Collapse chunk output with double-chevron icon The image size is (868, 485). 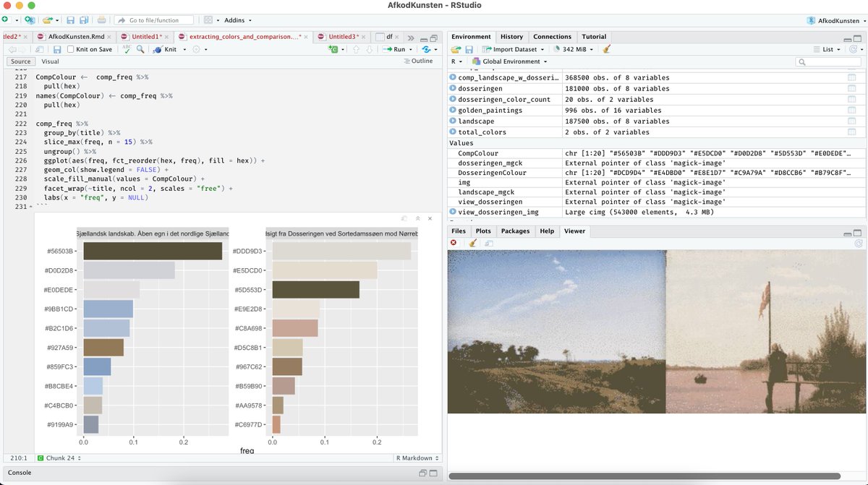417,218
